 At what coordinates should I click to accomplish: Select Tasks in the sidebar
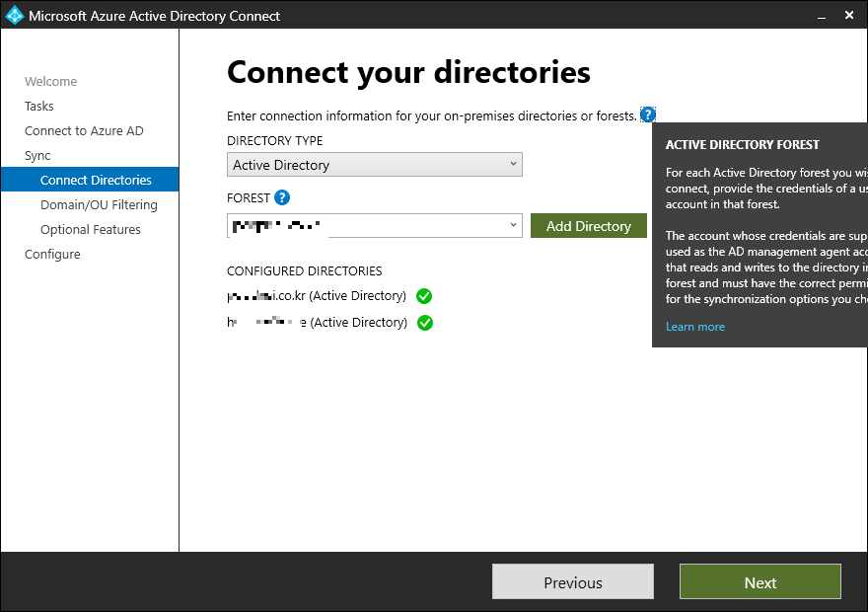pyautogui.click(x=39, y=107)
